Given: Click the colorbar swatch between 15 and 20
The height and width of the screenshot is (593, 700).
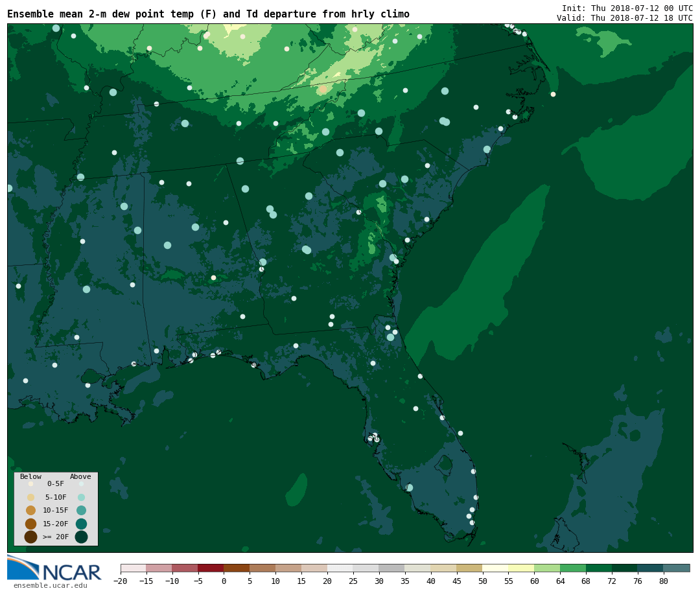Looking at the screenshot, I should pos(315,568).
